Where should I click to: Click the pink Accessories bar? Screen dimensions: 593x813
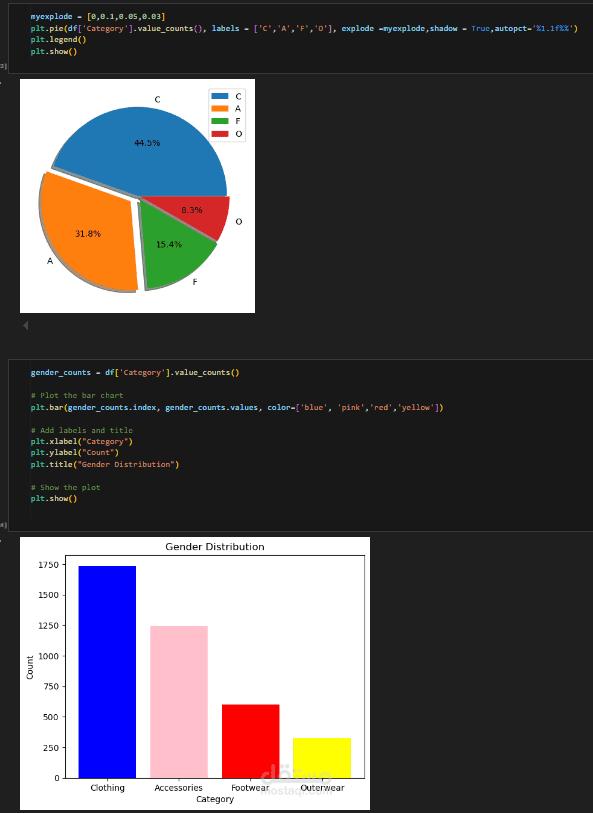(179, 702)
